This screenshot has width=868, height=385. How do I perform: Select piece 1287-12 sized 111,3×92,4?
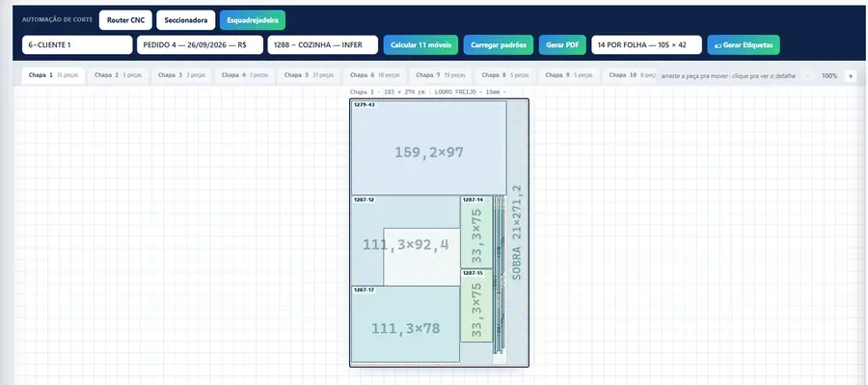point(406,240)
